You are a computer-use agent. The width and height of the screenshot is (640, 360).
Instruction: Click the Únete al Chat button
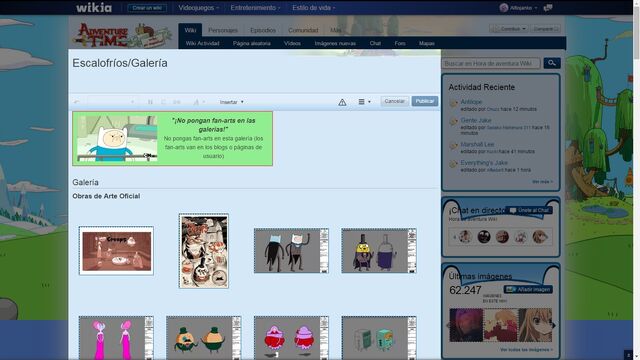(x=529, y=210)
